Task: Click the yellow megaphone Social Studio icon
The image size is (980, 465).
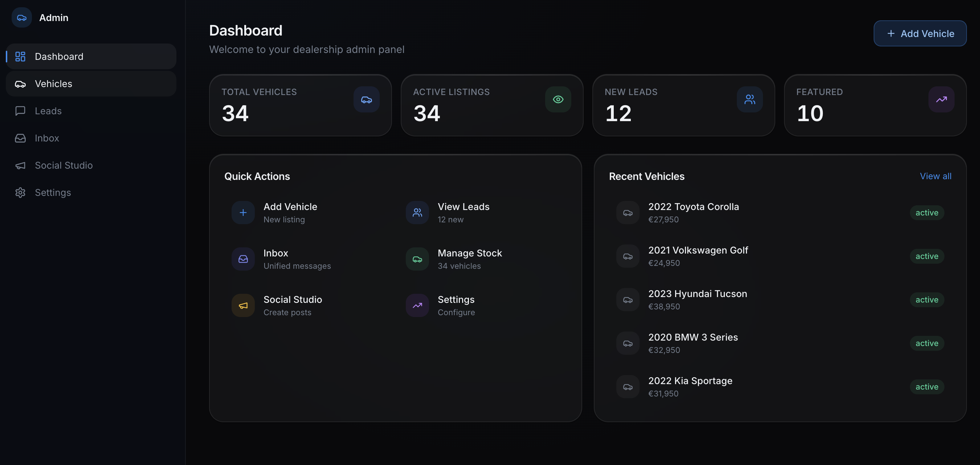Action: pyautogui.click(x=243, y=305)
